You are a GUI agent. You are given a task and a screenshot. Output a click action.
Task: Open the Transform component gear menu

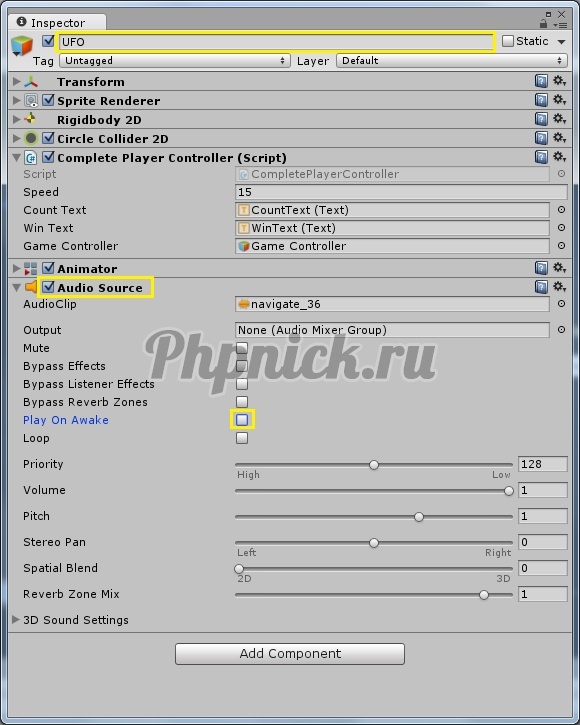[x=560, y=81]
